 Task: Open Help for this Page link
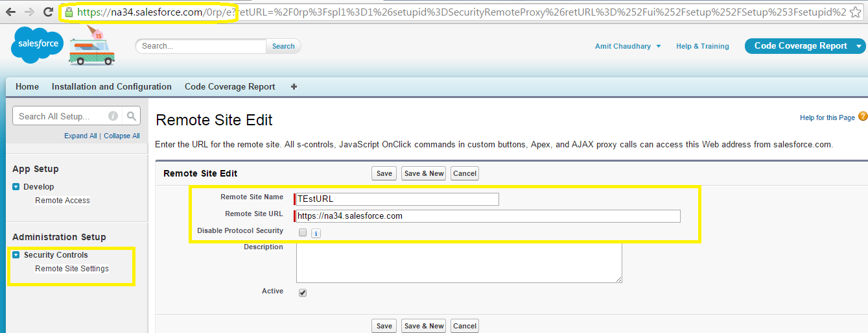tap(828, 117)
